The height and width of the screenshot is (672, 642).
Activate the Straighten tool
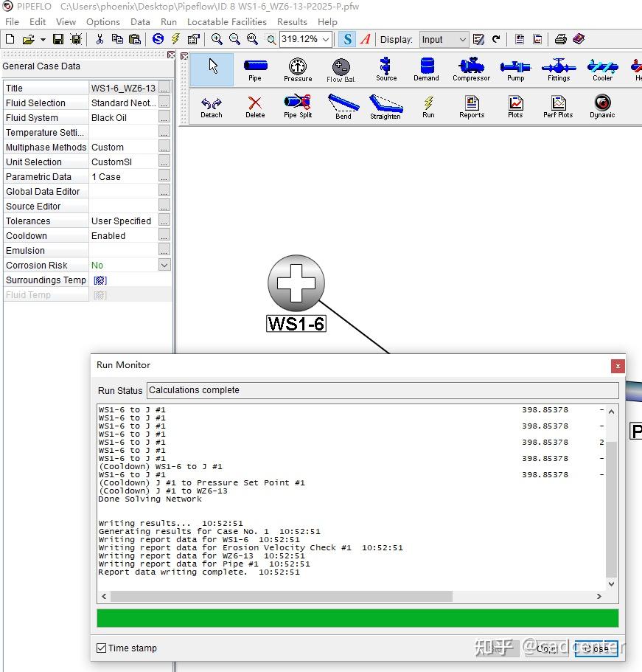[x=385, y=105]
